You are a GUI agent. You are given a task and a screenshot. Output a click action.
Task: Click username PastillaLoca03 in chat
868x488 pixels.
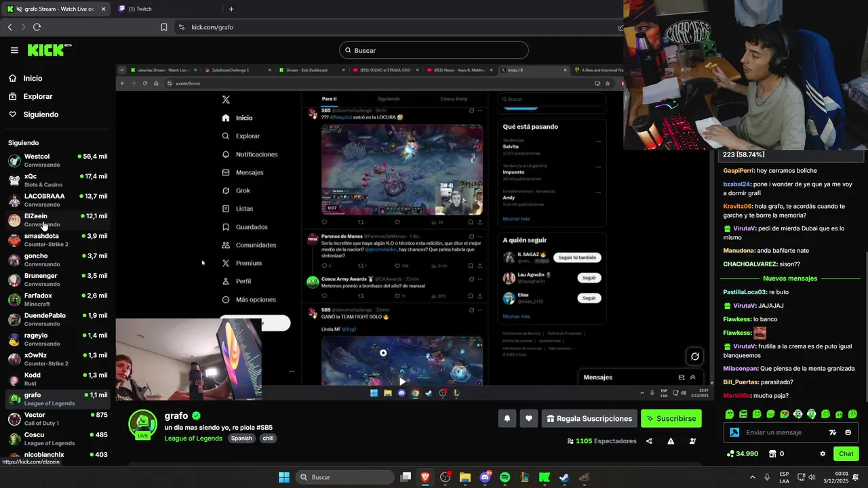pos(744,292)
